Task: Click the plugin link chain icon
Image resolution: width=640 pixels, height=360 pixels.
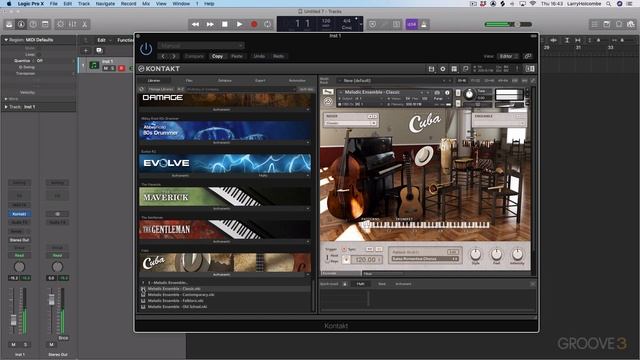Action: click(x=528, y=56)
